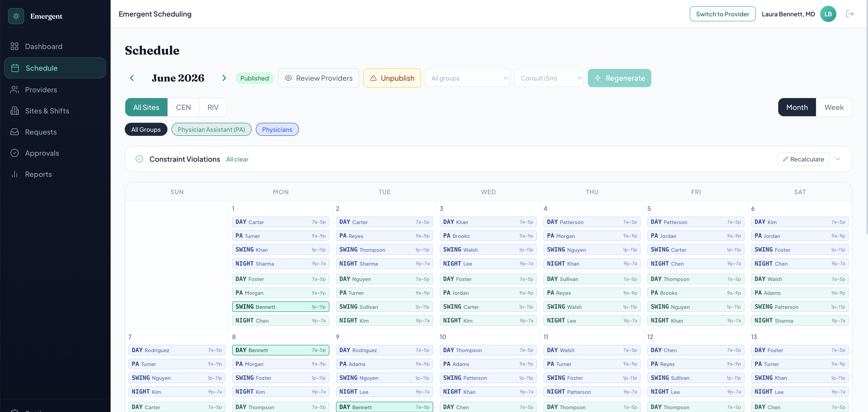Click the Regenerate button
Viewport: 868px width, 412px height.
tap(619, 78)
